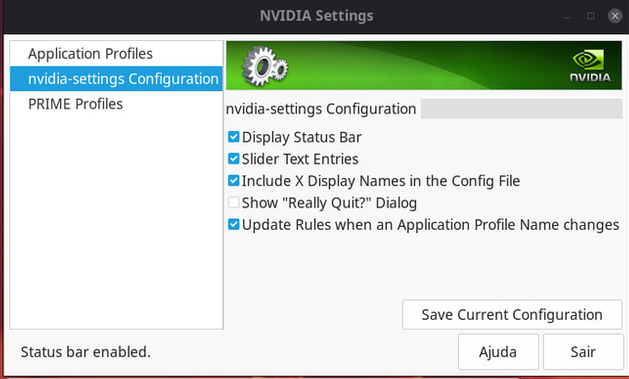The height and width of the screenshot is (379, 629).
Task: Enable the Show "Really Quit?" Dialog checkbox
Action: (x=233, y=203)
